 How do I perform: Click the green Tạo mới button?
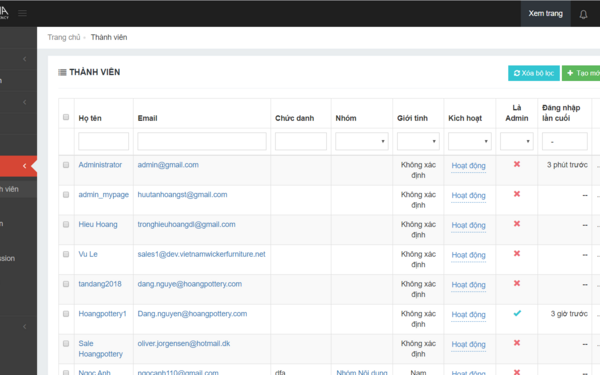581,73
